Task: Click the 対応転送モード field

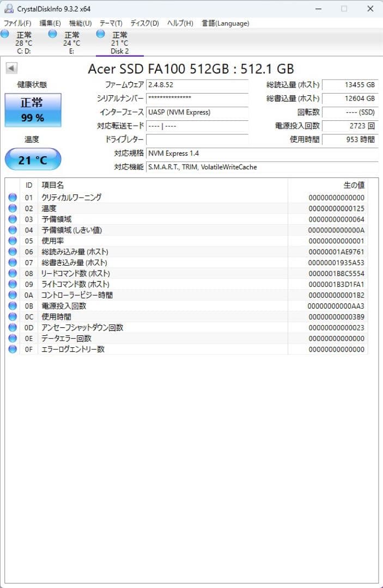Action: [197, 126]
